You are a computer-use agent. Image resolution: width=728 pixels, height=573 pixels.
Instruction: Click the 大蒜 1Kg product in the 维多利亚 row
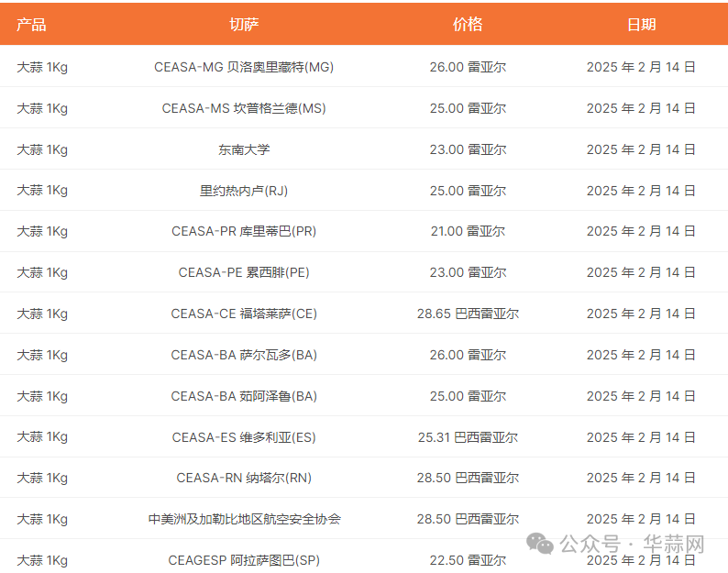[x=42, y=437]
